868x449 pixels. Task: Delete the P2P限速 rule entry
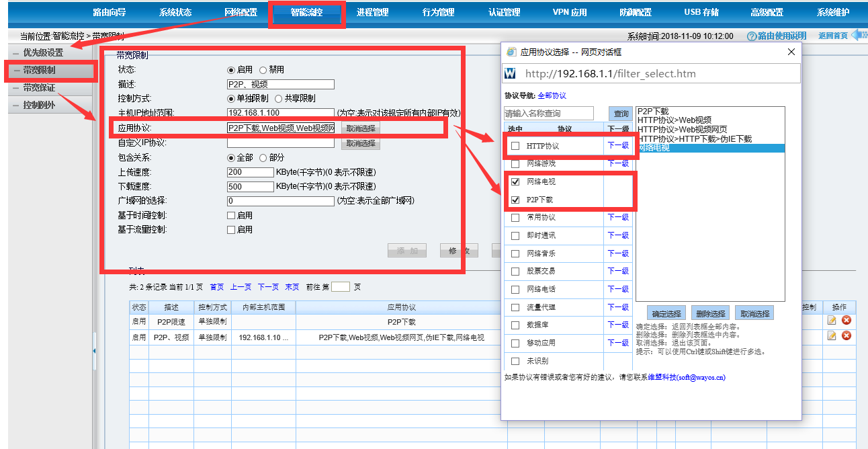(846, 321)
